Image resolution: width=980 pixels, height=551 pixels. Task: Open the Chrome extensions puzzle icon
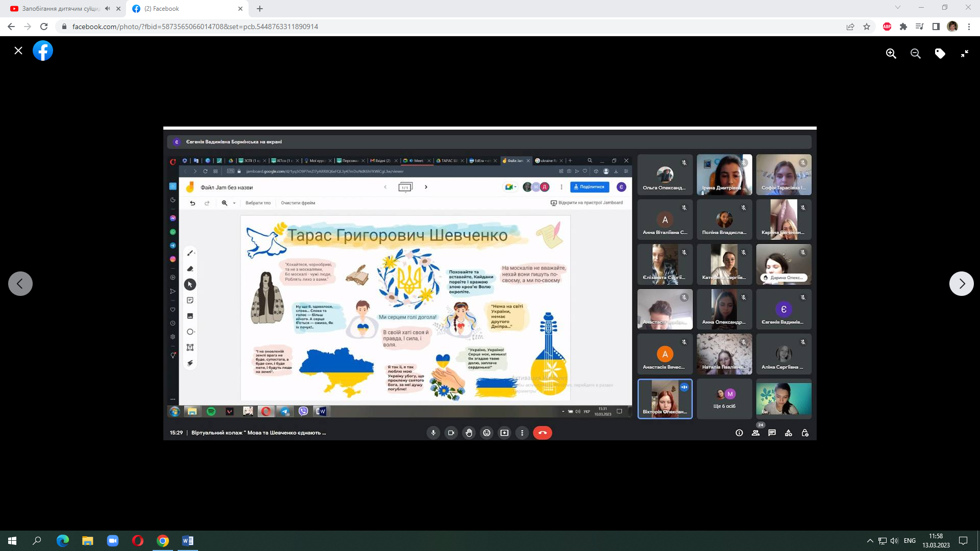[903, 27]
